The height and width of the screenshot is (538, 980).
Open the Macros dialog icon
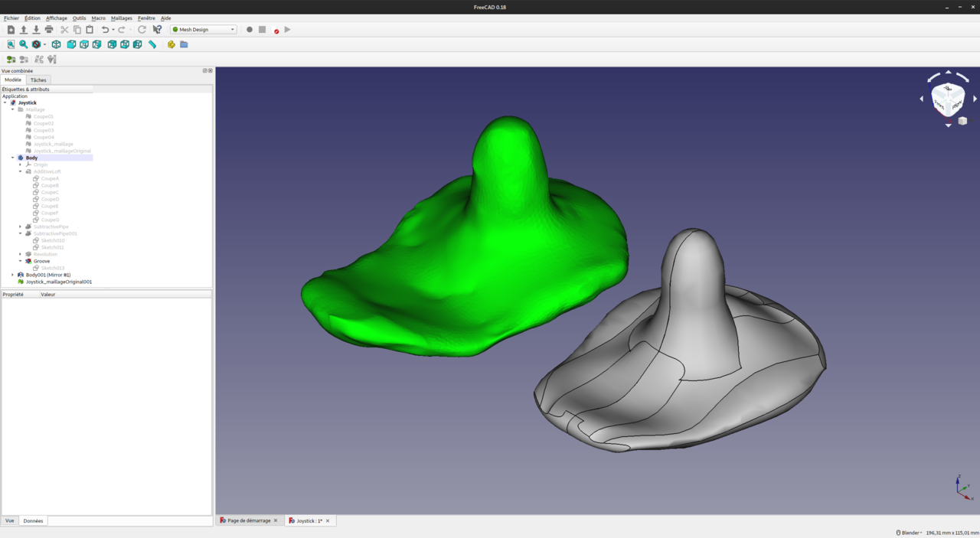pos(276,30)
